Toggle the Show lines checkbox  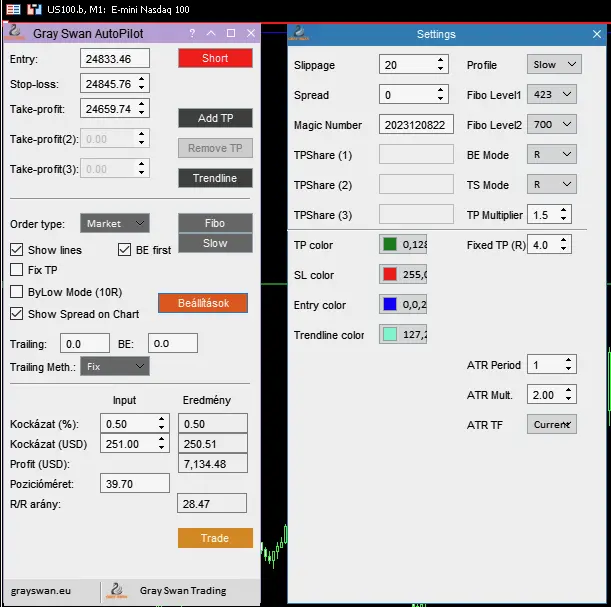16,250
